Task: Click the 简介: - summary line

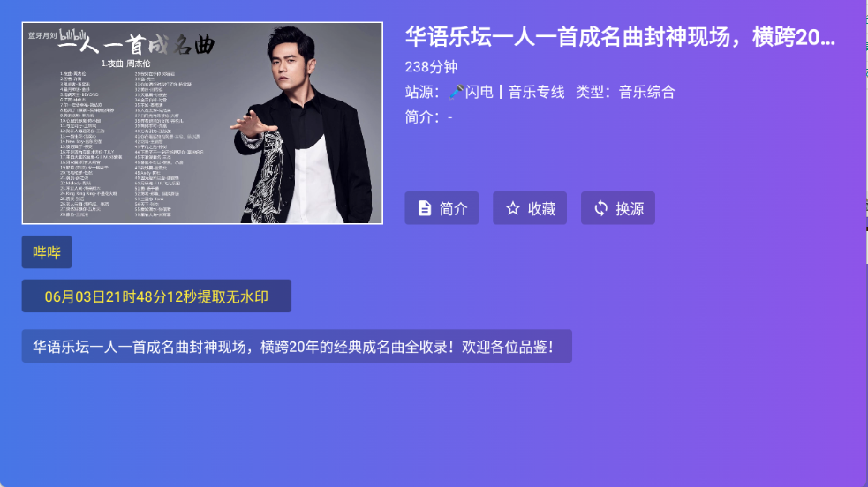Action: point(429,117)
